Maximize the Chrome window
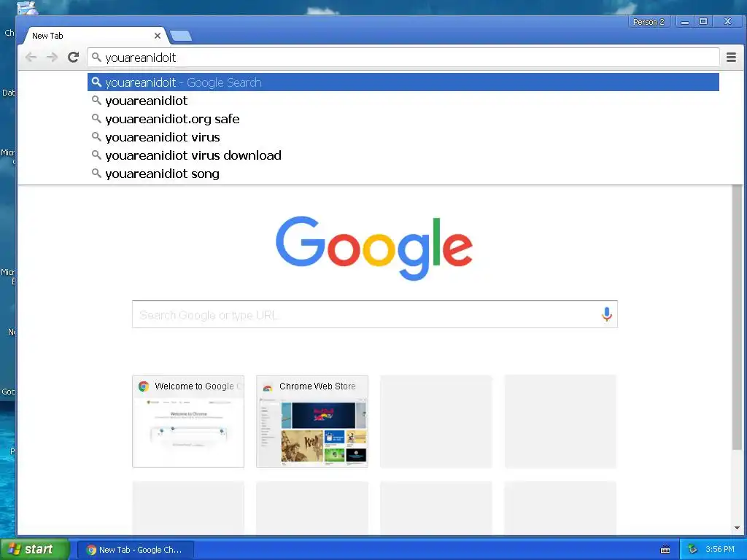 point(703,21)
